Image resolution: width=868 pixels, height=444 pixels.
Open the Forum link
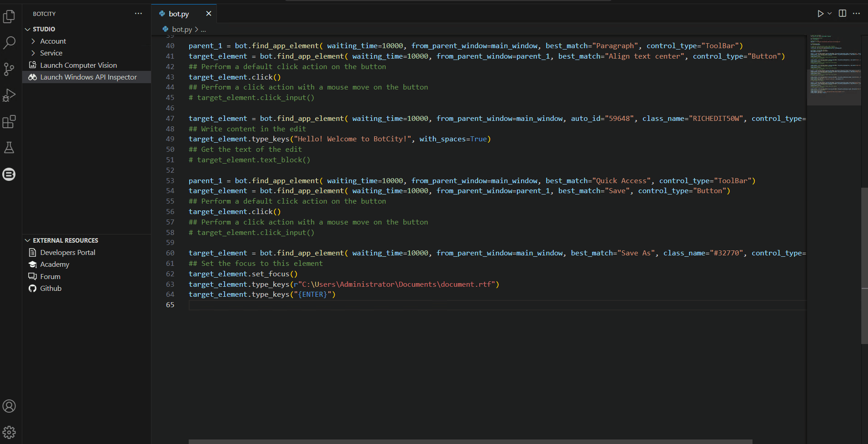pos(86,276)
